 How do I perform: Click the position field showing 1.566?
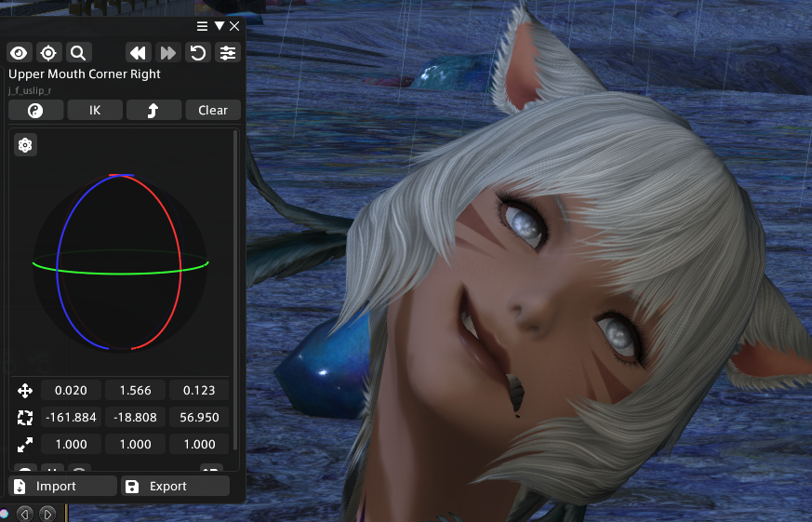point(135,391)
